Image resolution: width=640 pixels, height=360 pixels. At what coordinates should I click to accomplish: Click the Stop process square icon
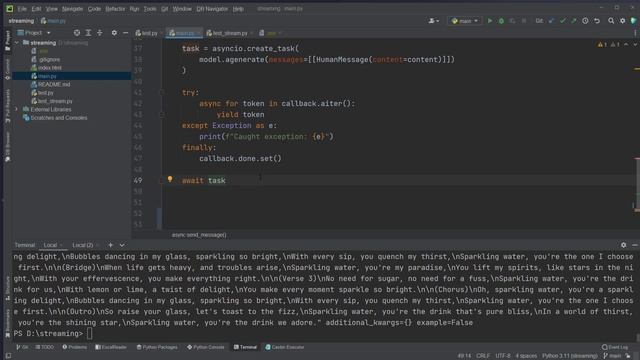(x=524, y=21)
